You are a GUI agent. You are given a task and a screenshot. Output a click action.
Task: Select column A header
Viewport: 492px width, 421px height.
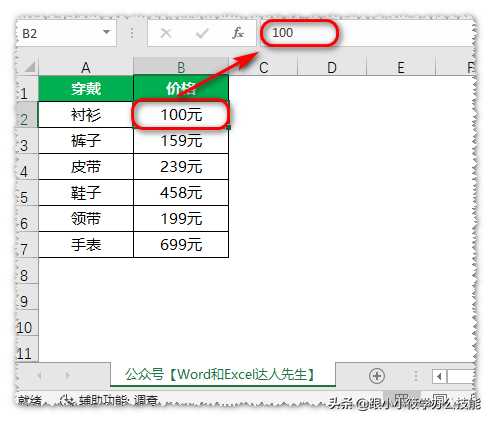86,67
